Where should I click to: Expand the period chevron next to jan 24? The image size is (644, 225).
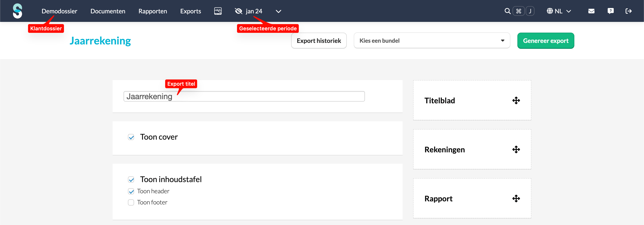pyautogui.click(x=278, y=11)
